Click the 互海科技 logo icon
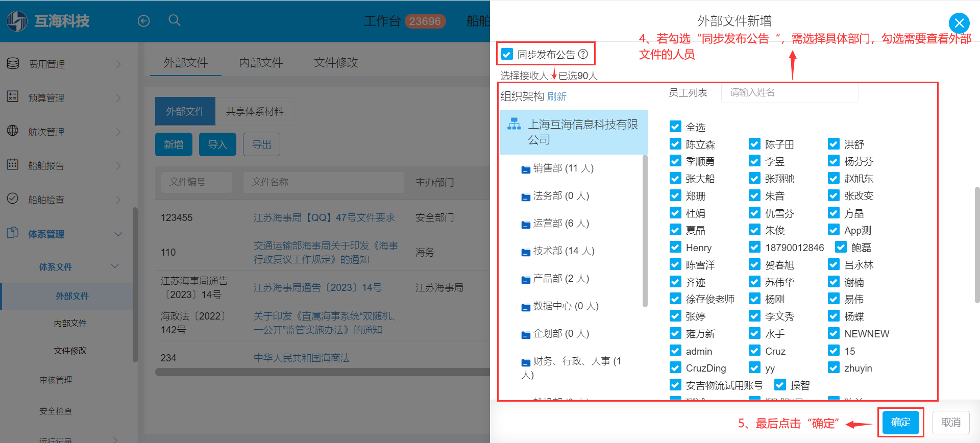 point(17,21)
